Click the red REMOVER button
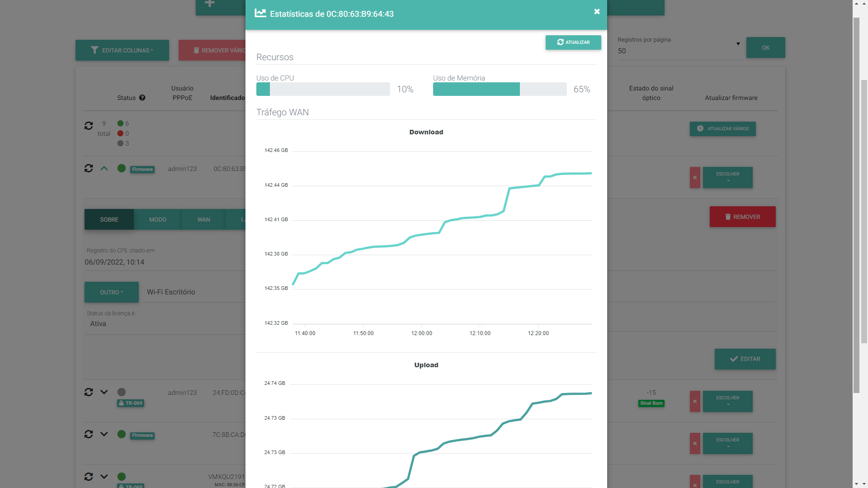The image size is (868, 488). pyautogui.click(x=742, y=217)
